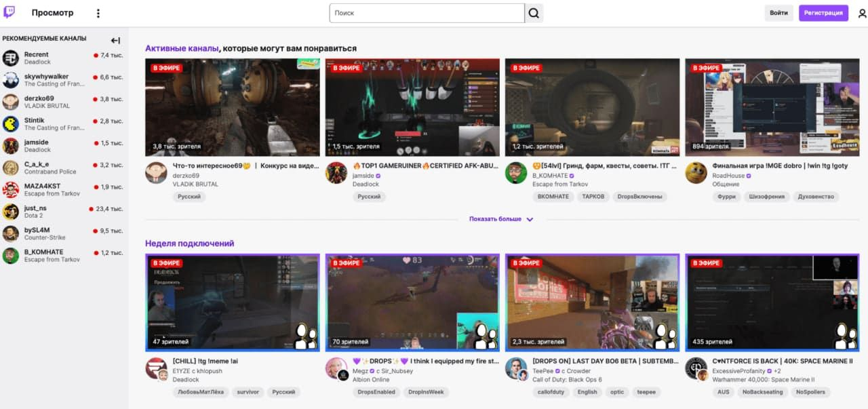Select the Русский tag under derzko69 stream

tap(189, 197)
